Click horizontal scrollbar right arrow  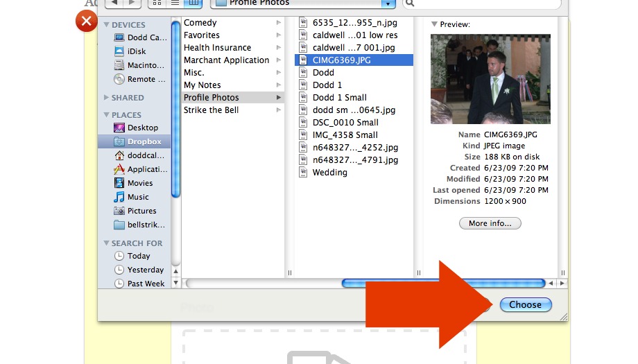(x=562, y=283)
